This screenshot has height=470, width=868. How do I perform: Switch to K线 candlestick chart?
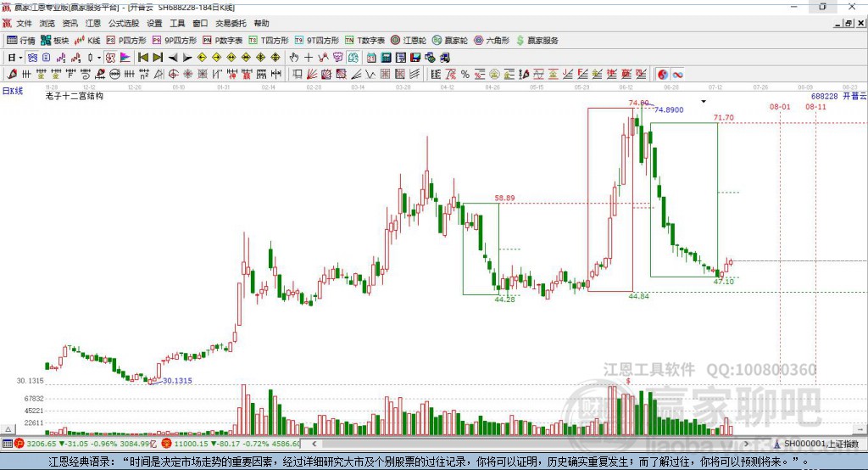pyautogui.click(x=88, y=41)
